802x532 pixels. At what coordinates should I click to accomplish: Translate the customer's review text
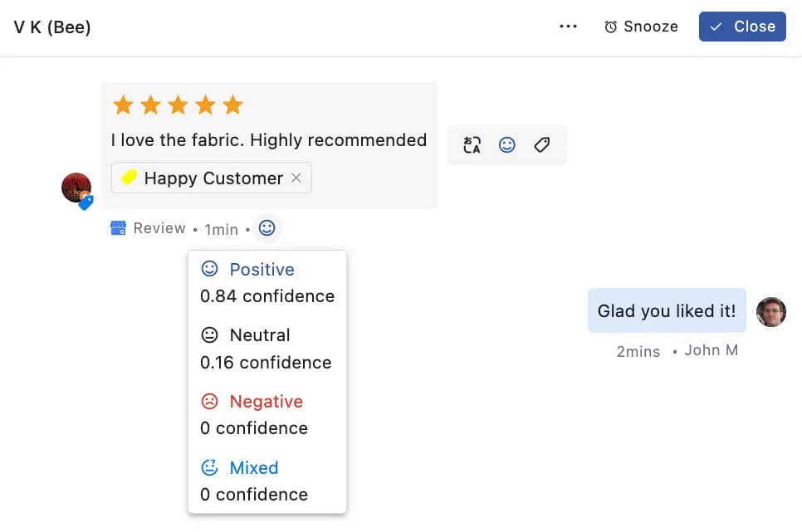coord(472,144)
